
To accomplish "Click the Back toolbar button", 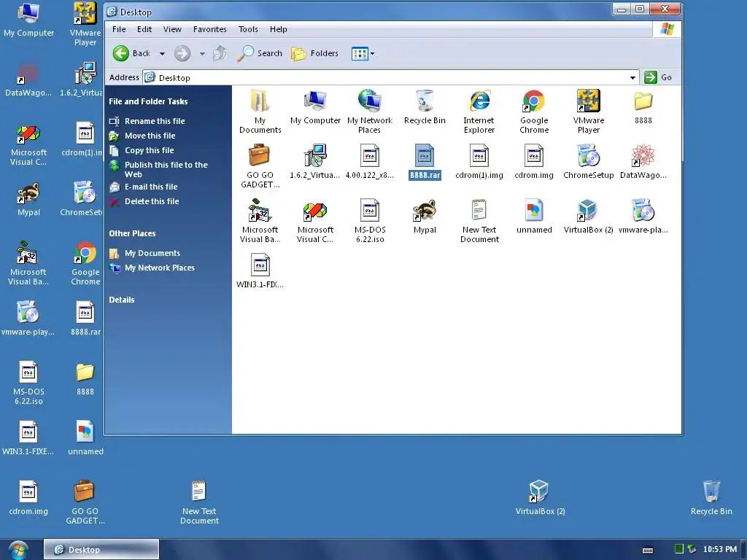I will point(132,53).
